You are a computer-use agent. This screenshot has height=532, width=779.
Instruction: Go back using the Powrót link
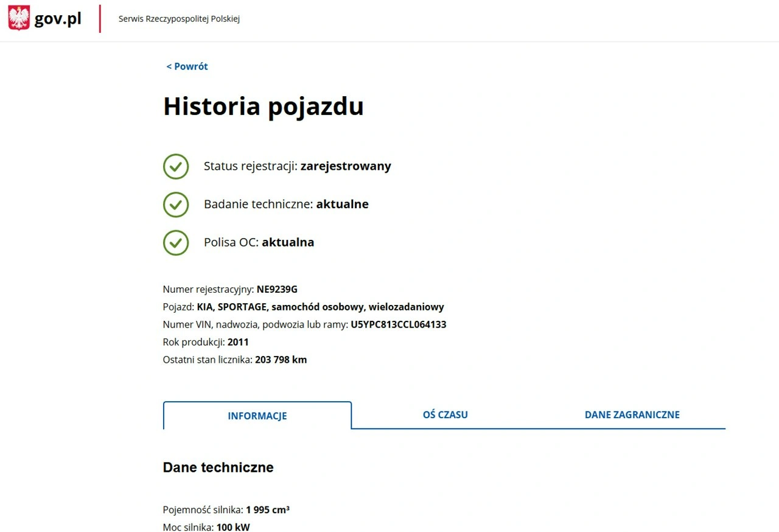[x=187, y=66]
